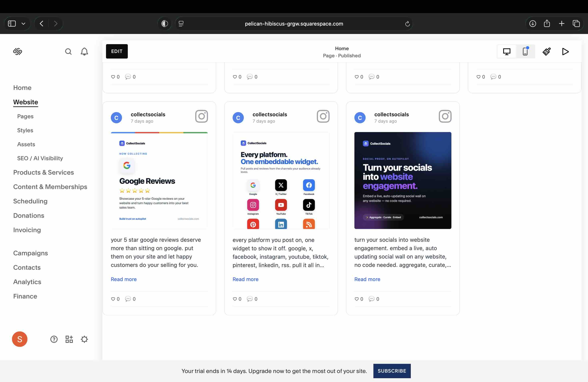Switch to mobile preview view

click(x=525, y=51)
